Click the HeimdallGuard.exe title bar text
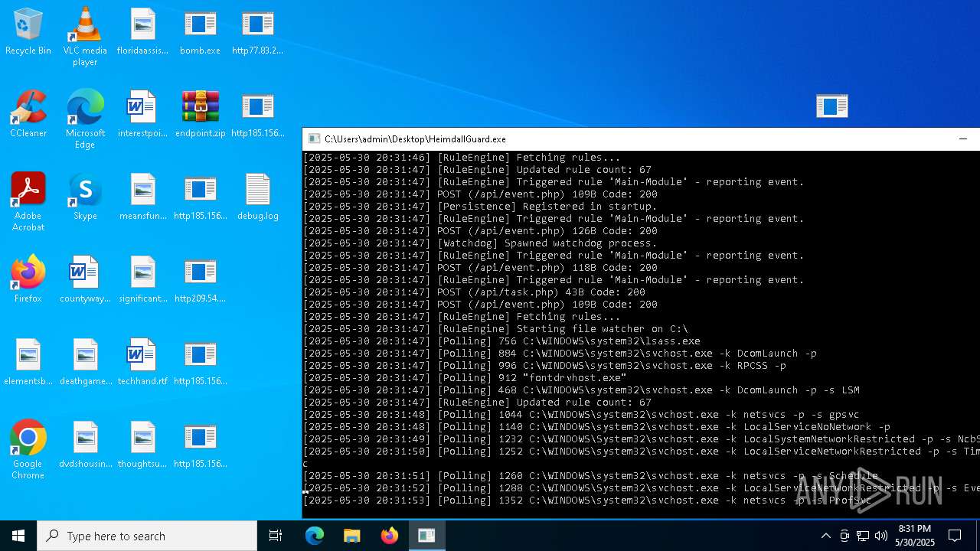 click(415, 139)
